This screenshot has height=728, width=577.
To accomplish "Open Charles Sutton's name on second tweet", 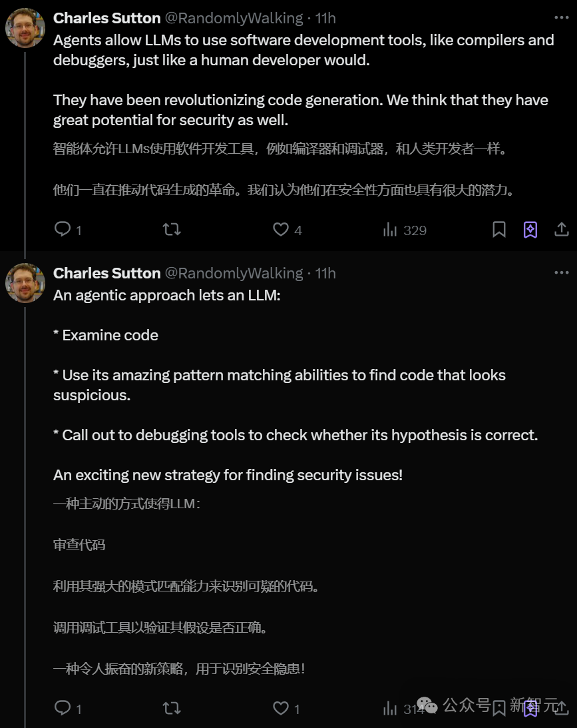I will (x=106, y=273).
